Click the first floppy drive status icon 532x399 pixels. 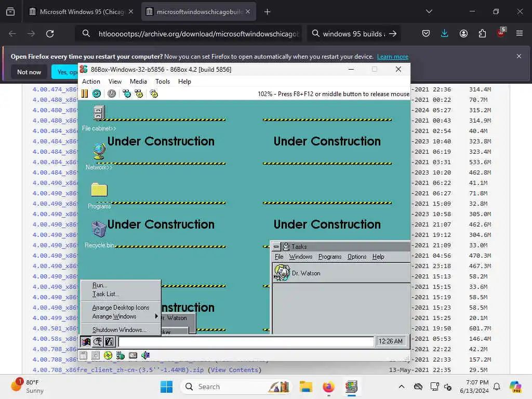(x=84, y=355)
